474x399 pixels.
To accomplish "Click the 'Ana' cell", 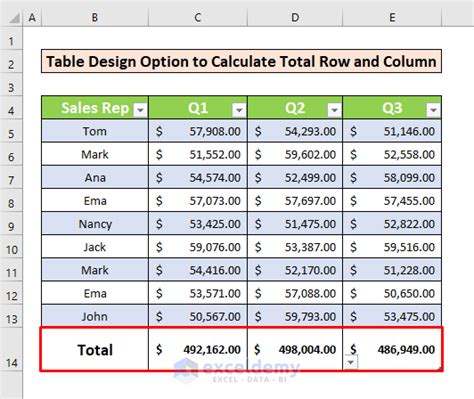I will click(95, 177).
